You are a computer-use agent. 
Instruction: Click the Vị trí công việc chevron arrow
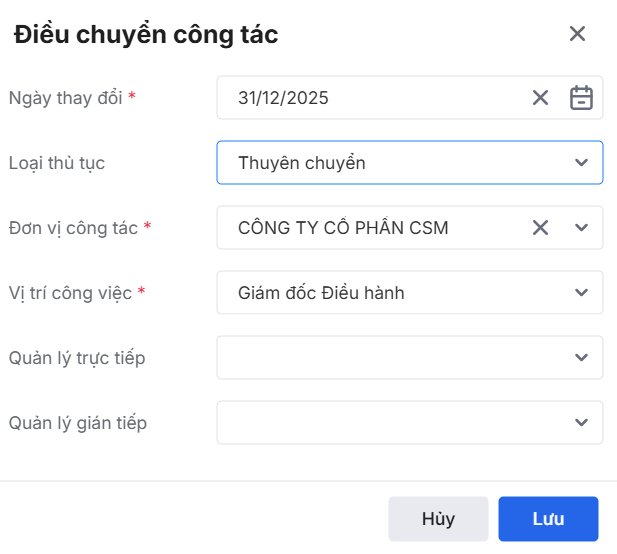(582, 293)
